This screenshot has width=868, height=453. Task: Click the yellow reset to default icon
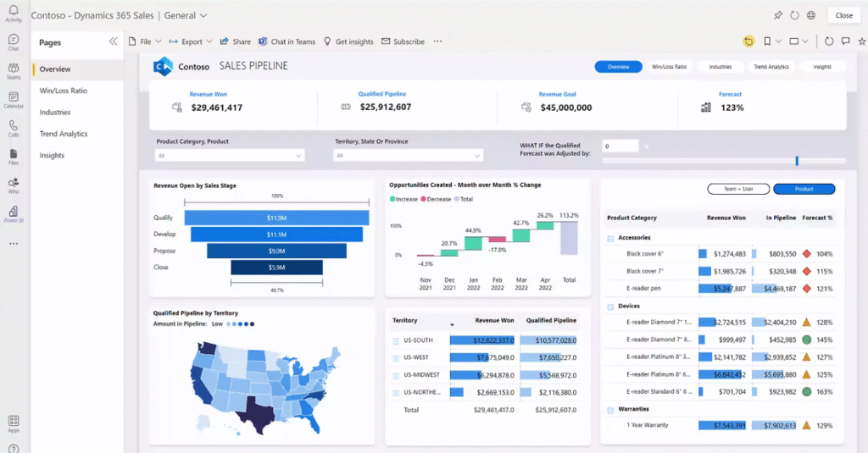tap(748, 41)
